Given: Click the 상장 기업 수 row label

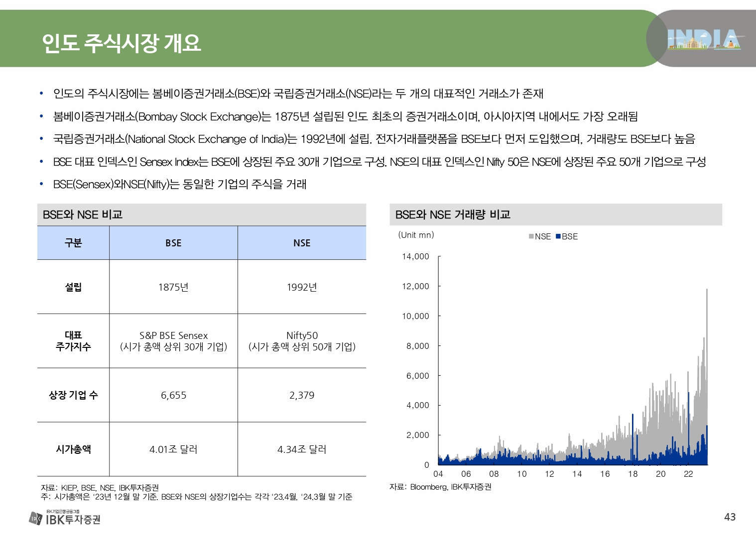Looking at the screenshot, I should click(x=73, y=395).
